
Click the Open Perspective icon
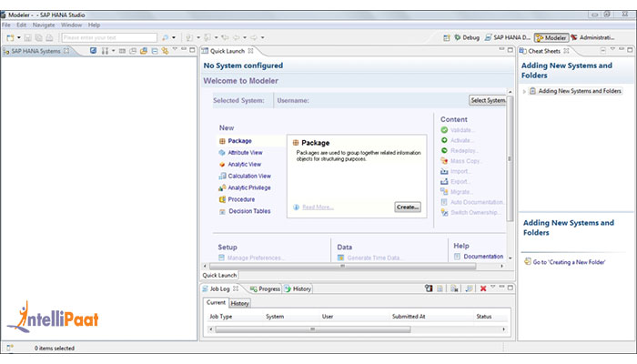click(x=447, y=37)
